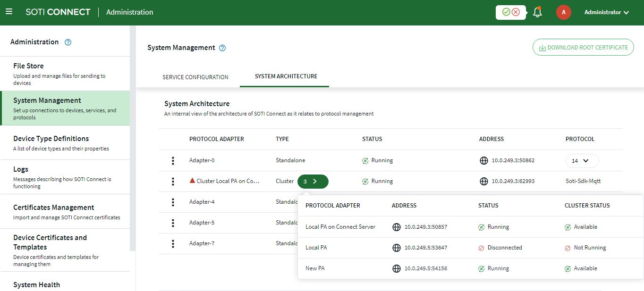Open File Store in sidebar
Image resolution: width=644 pixels, height=291 pixels.
click(66, 74)
